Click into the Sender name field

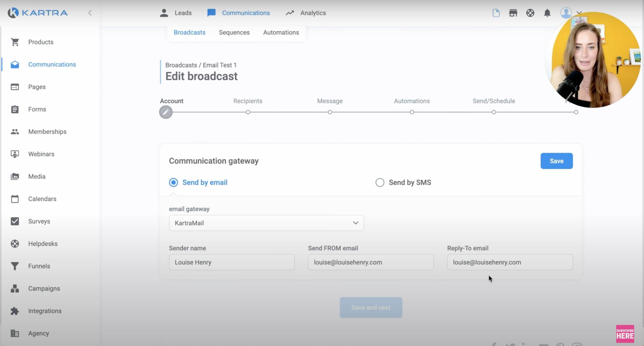pos(232,262)
